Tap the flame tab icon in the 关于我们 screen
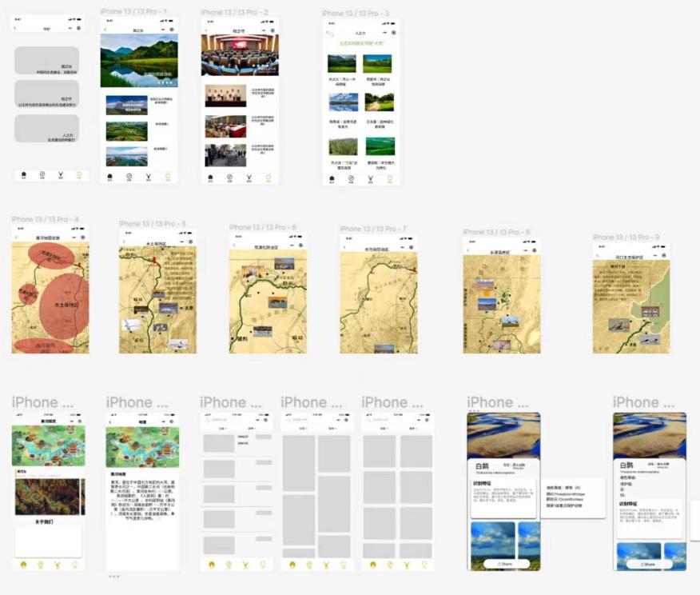The image size is (700, 595). pyautogui.click(x=23, y=564)
